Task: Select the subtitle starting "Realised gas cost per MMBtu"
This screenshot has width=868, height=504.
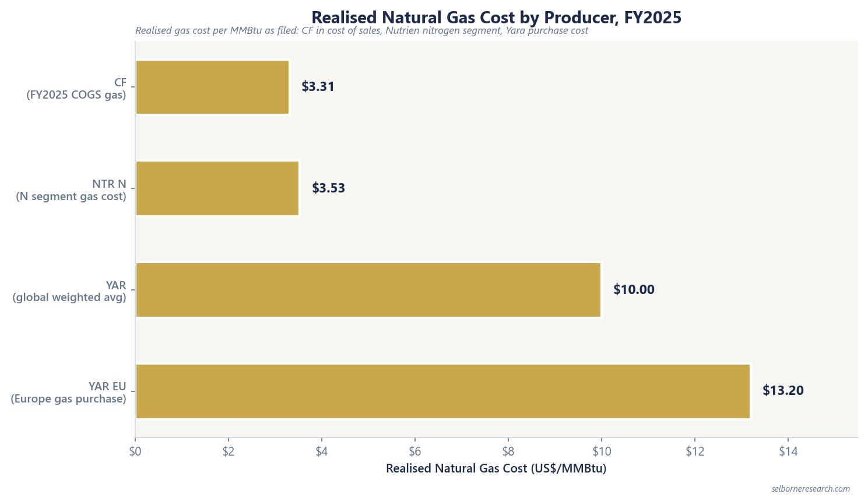Action: 361,31
